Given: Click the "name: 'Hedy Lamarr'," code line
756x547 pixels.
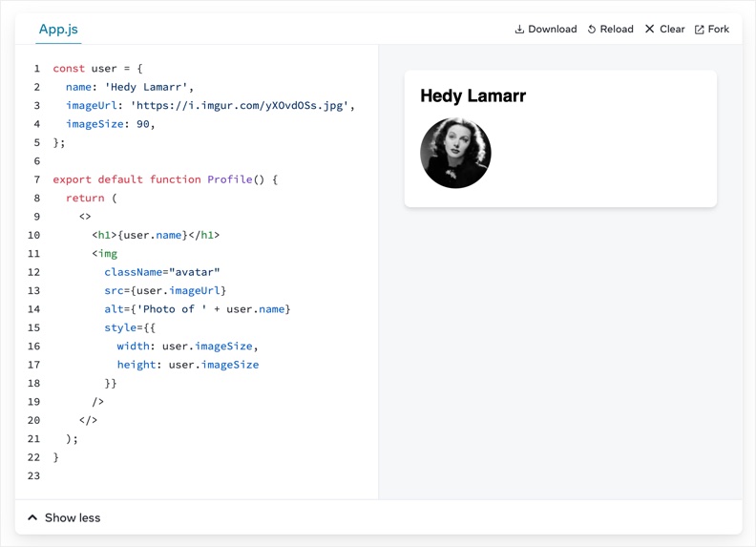Looking at the screenshot, I should [x=130, y=87].
